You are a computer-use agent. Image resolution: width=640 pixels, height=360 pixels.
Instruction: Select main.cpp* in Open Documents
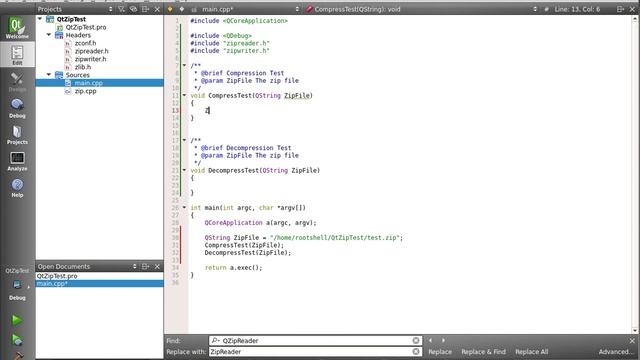[x=100, y=284]
